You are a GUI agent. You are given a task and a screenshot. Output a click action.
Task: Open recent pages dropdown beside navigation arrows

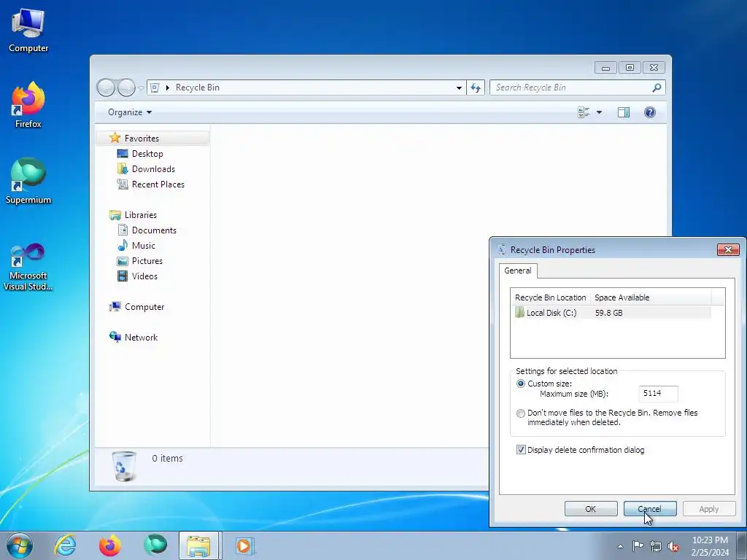141,88
